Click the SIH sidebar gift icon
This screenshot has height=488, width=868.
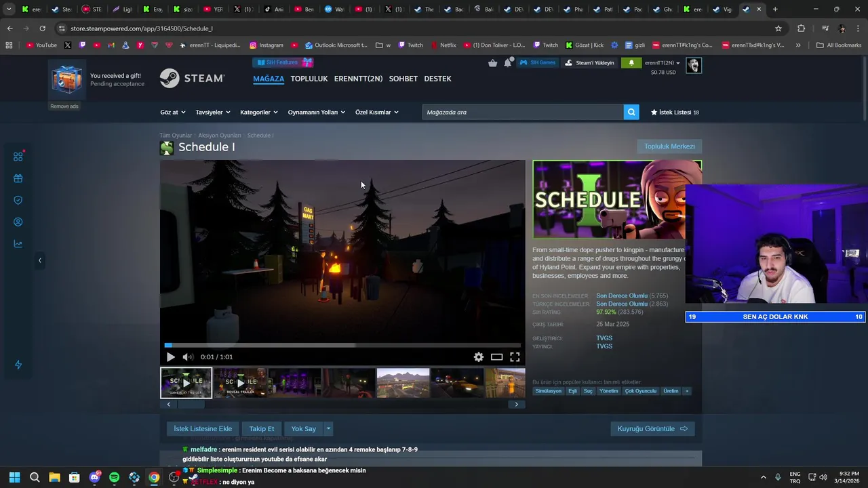18,178
